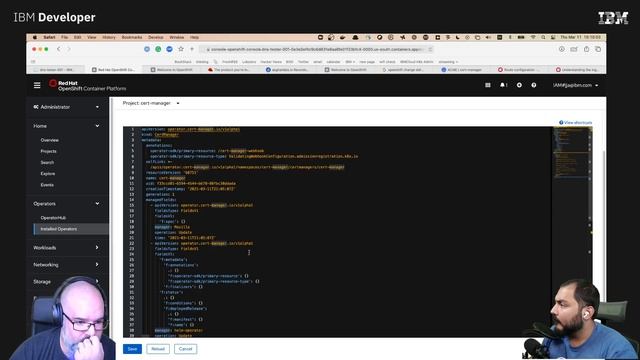Image resolution: width=640 pixels, height=360 pixels.
Task: Click the Safari address bar
Action: (316, 49)
